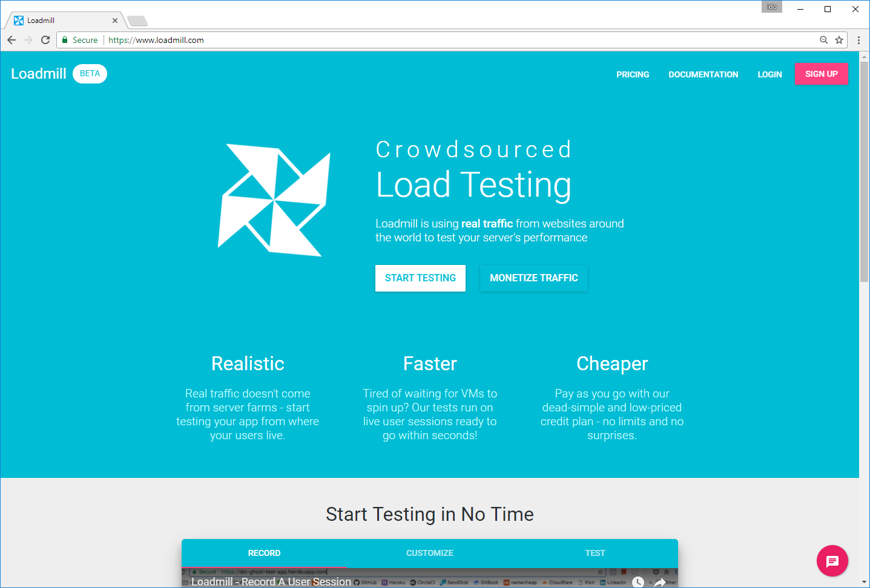The width and height of the screenshot is (870, 588).
Task: Click the Monetize Traffic button
Action: tap(534, 278)
